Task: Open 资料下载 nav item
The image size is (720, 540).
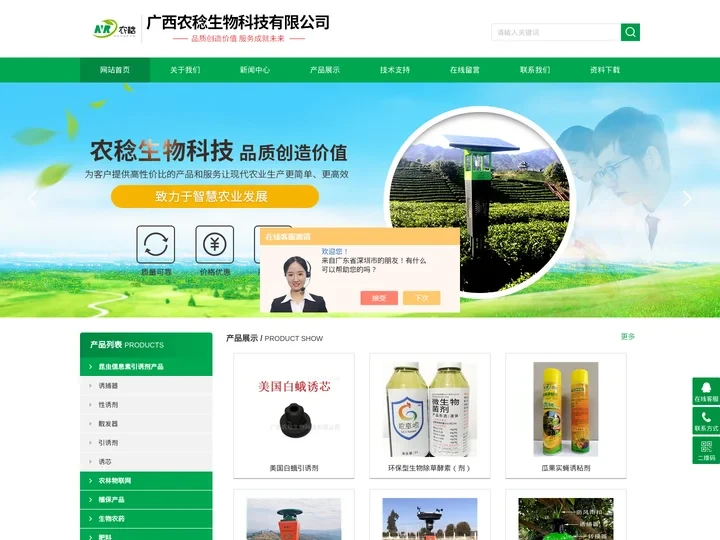Action: tap(605, 70)
